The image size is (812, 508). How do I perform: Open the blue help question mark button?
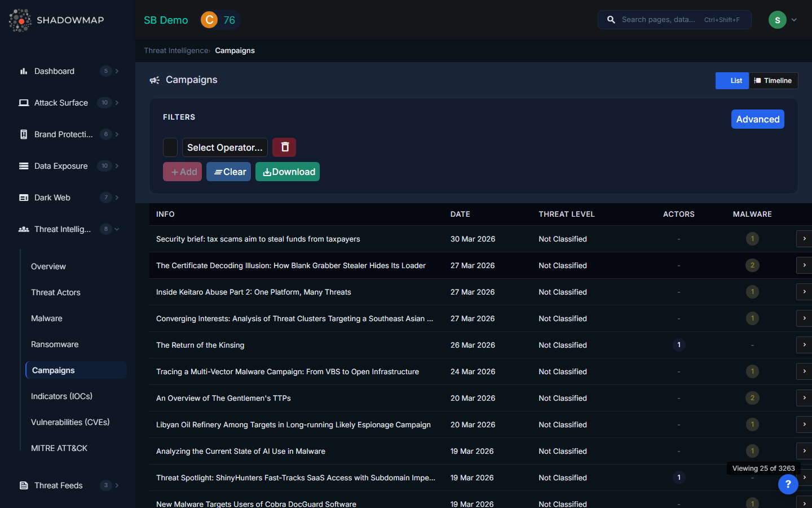pos(788,484)
